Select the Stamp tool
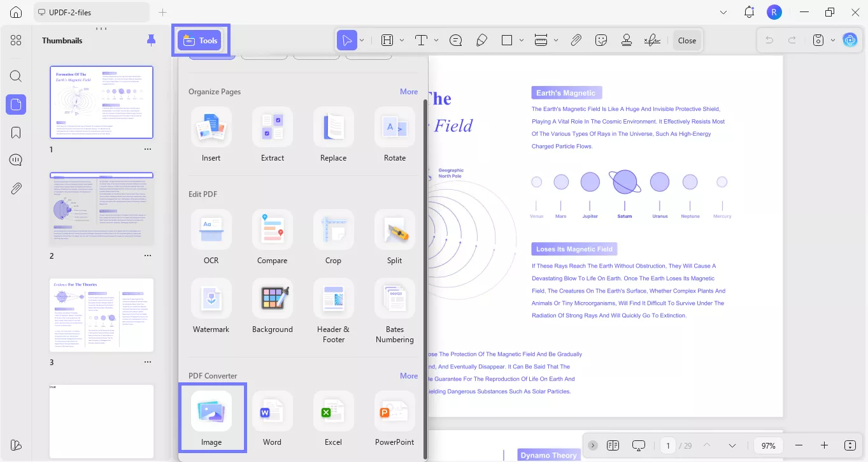The image size is (868, 462). (627, 40)
